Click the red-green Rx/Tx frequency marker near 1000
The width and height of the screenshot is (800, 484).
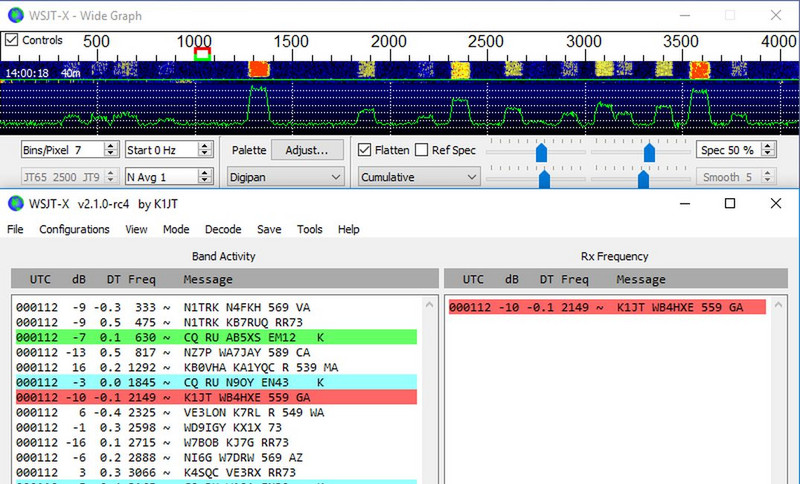pos(203,54)
